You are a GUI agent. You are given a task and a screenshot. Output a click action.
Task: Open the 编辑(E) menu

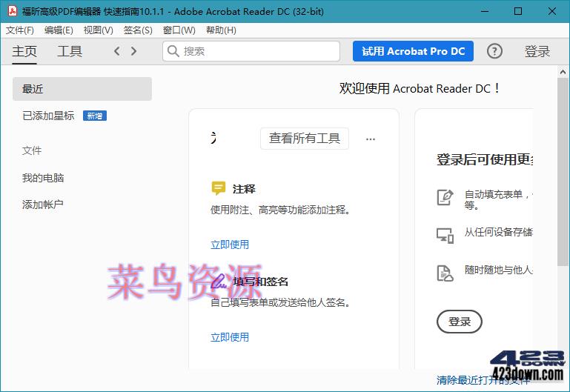tap(59, 30)
